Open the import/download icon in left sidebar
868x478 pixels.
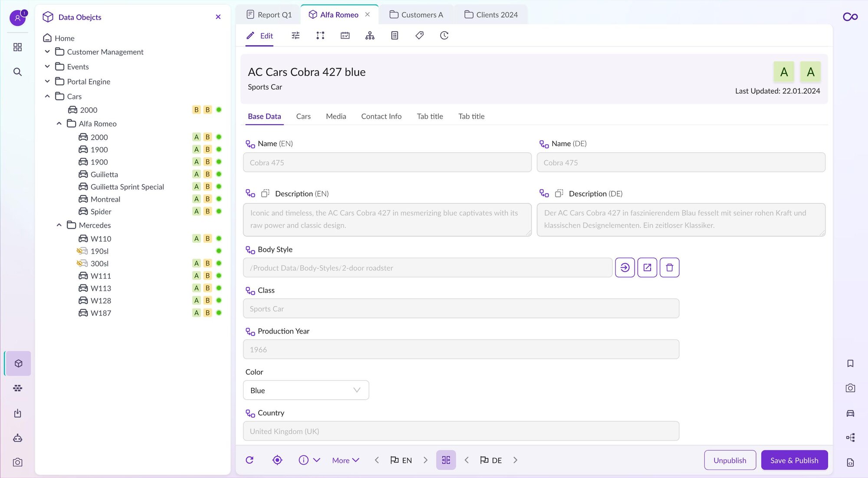pos(17,413)
